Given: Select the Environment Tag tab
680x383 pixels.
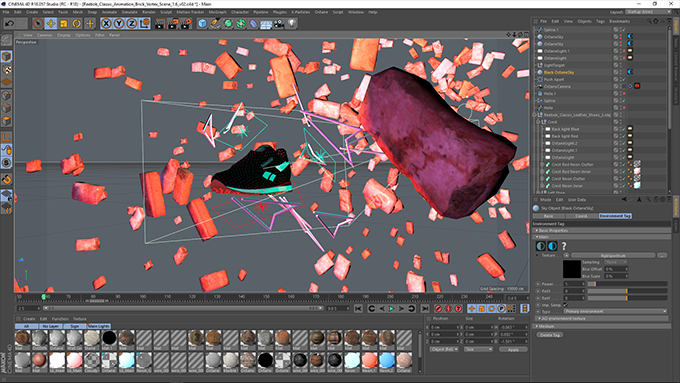Looking at the screenshot, I should point(615,216).
